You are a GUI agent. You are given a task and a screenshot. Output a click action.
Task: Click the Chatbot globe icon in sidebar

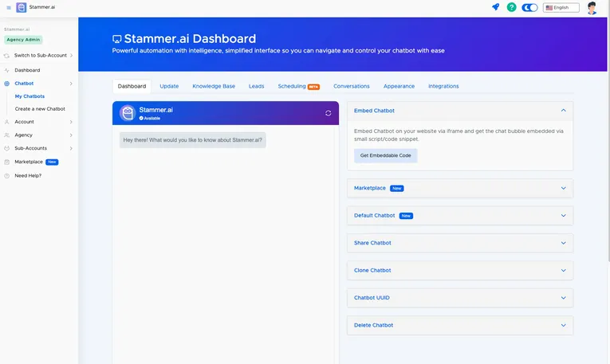click(x=6, y=84)
